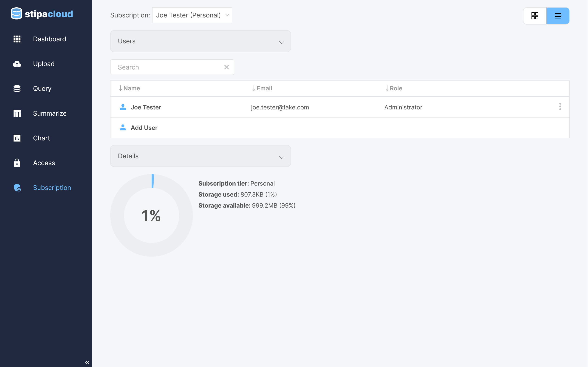The height and width of the screenshot is (367, 588).
Task: Click the storage usage donut chart
Action: click(151, 215)
